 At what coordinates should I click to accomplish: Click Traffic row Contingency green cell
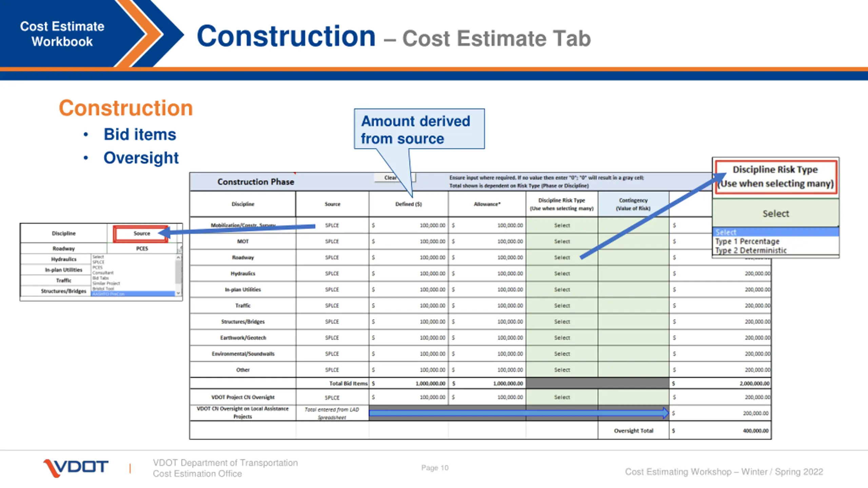633,306
